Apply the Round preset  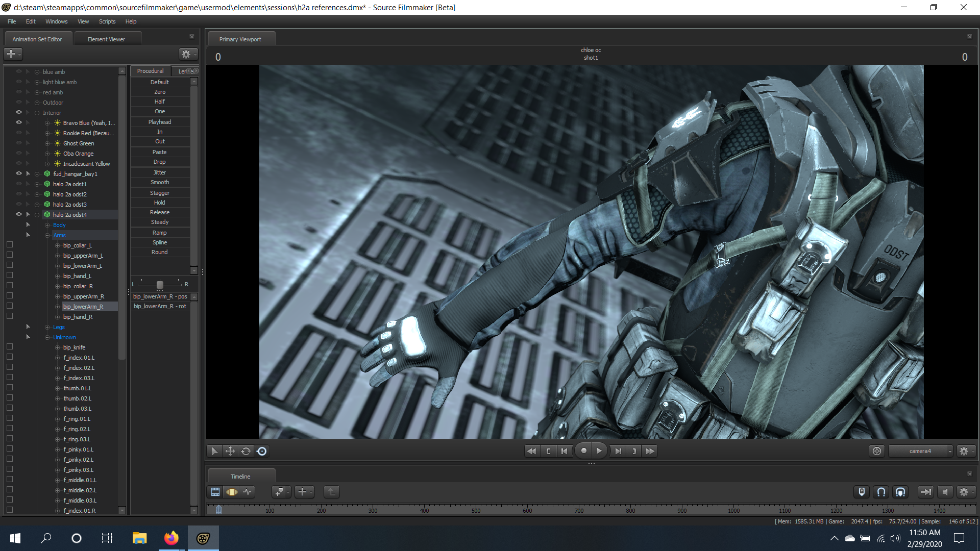(160, 252)
